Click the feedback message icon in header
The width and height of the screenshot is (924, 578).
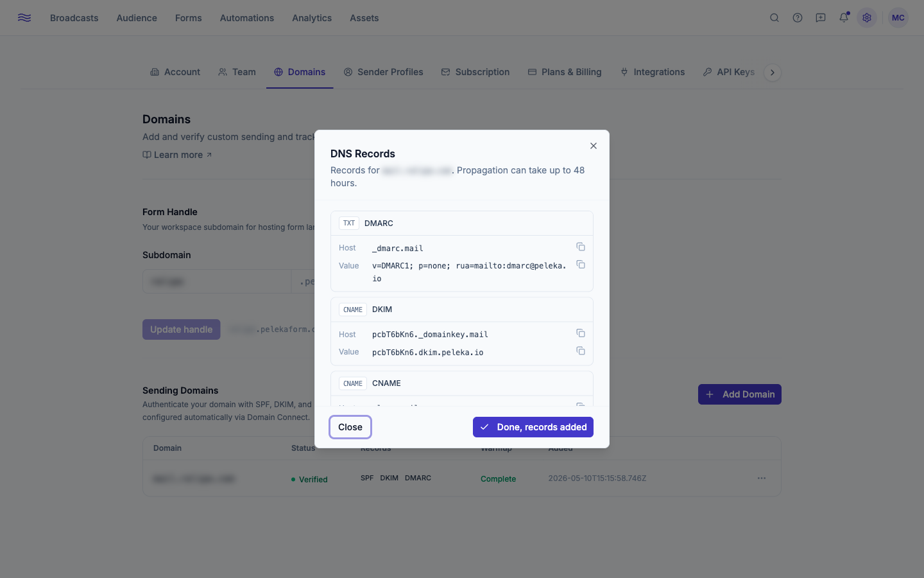tap(821, 18)
